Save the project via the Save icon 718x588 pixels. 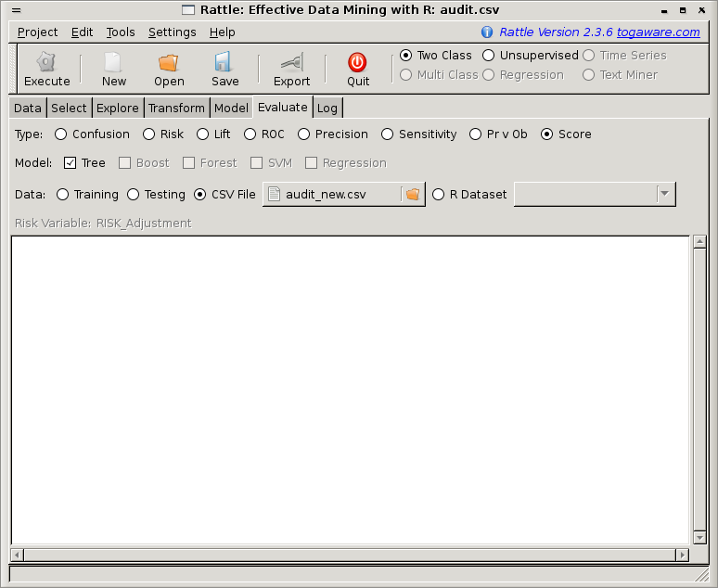click(x=224, y=63)
